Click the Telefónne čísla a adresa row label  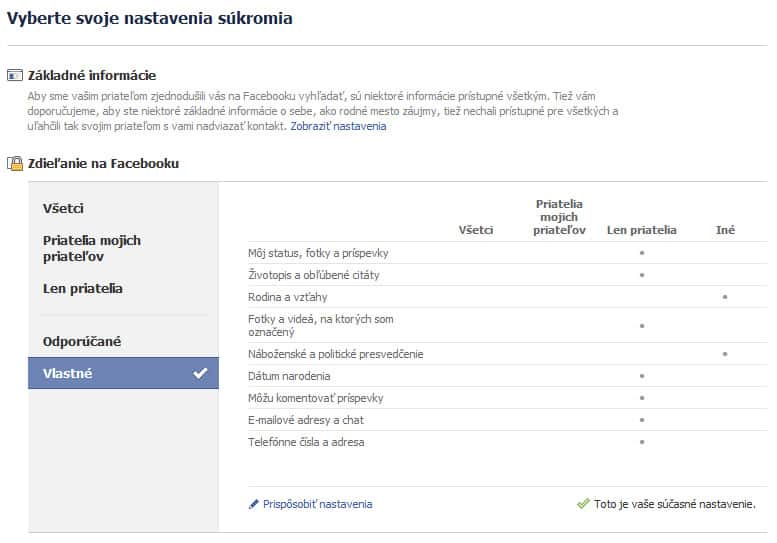tap(306, 442)
